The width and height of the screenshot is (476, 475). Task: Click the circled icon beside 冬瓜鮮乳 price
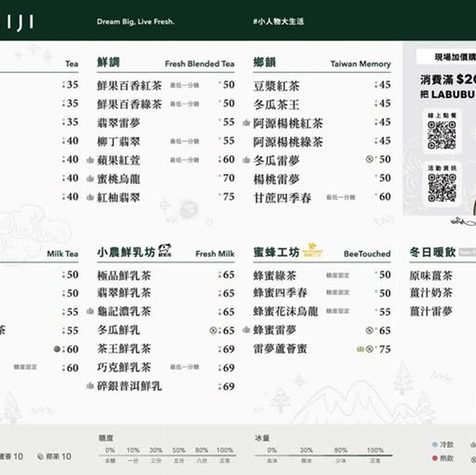click(213, 330)
